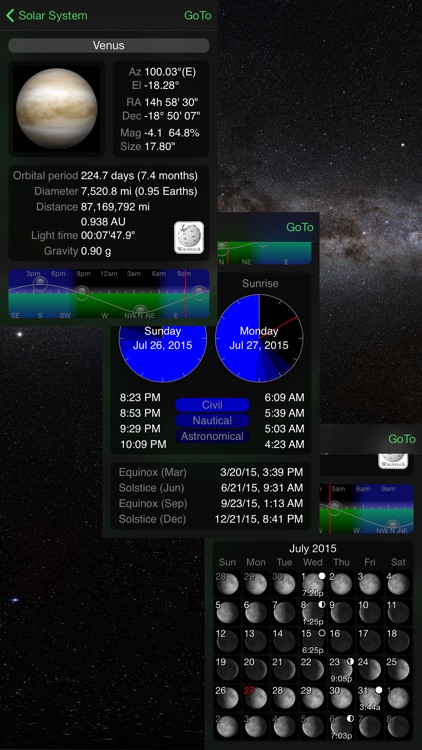Select the moon cell for day 25
This screenshot has width=422, height=750.
point(399,669)
